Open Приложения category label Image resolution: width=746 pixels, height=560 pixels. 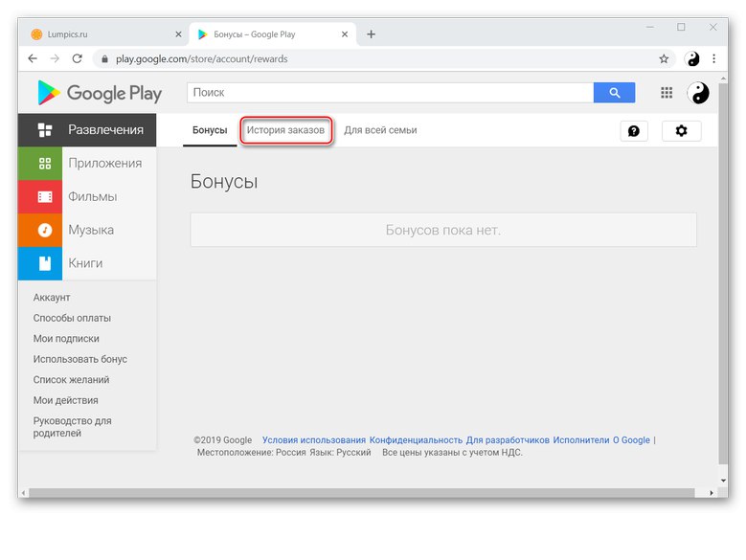coord(105,163)
